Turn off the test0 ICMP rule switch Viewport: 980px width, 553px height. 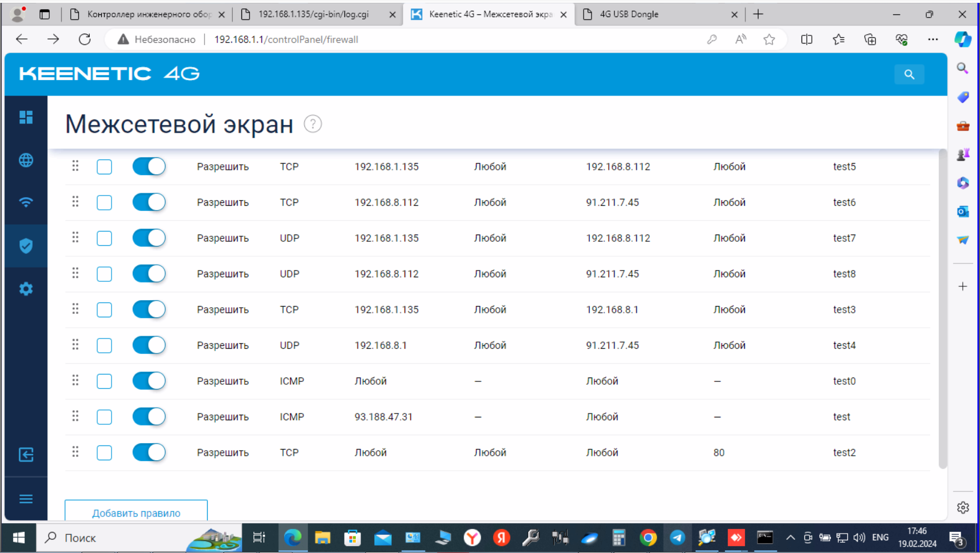coord(149,381)
